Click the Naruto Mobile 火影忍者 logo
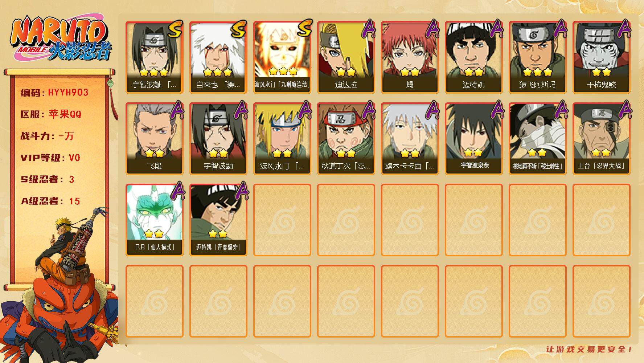This screenshot has height=363, width=644. tap(61, 39)
